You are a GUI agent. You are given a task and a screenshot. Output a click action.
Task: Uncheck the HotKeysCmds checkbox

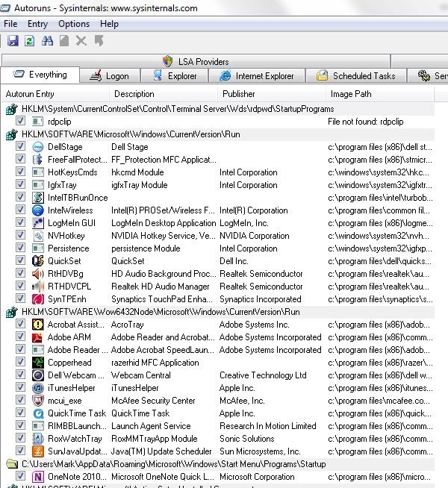point(21,172)
